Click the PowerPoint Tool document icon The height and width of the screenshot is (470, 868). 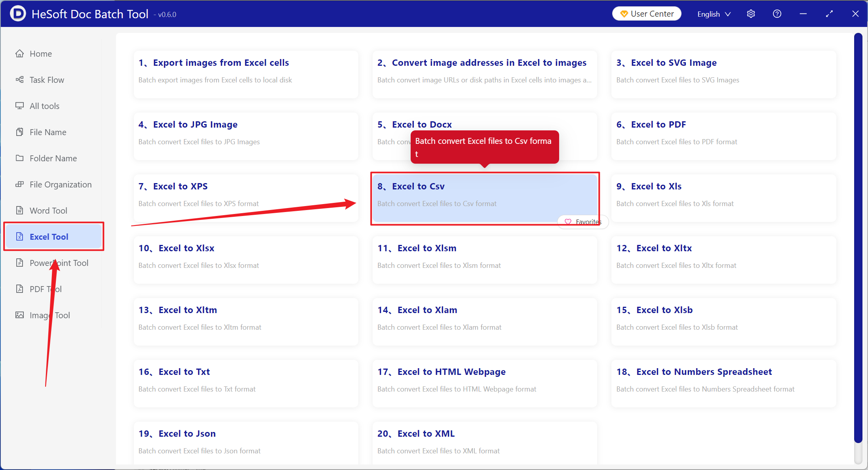pyautogui.click(x=19, y=263)
